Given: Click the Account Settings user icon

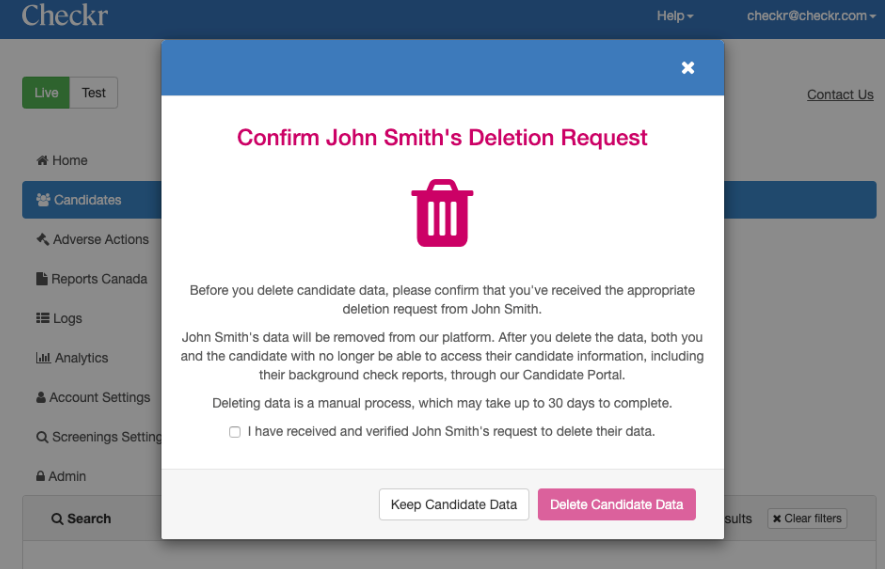Looking at the screenshot, I should pos(42,398).
